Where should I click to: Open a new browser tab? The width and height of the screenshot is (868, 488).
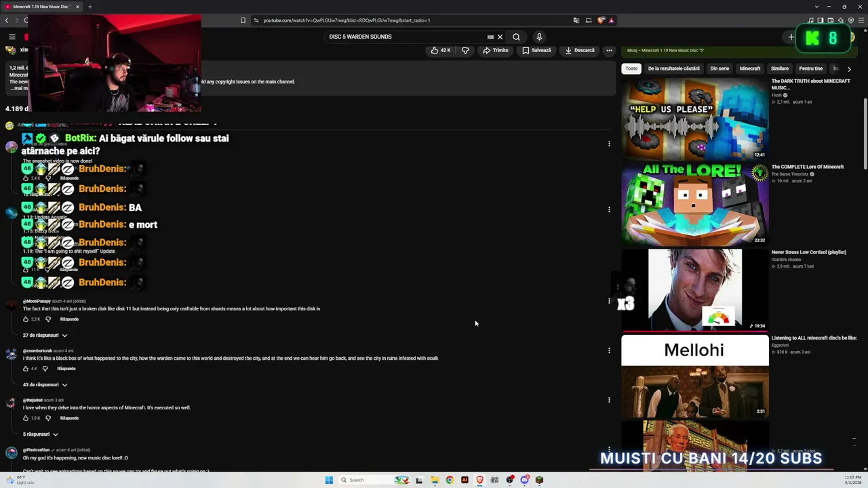point(90,7)
